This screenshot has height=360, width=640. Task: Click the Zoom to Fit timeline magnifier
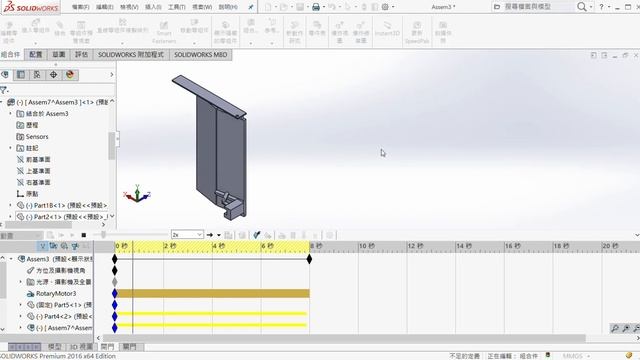pos(615,328)
